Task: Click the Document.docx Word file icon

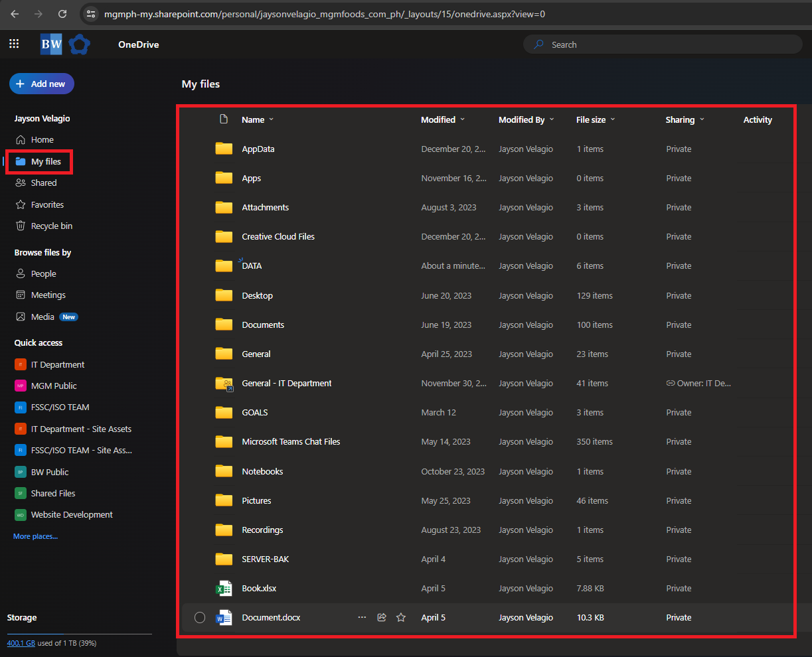Action: pyautogui.click(x=224, y=617)
